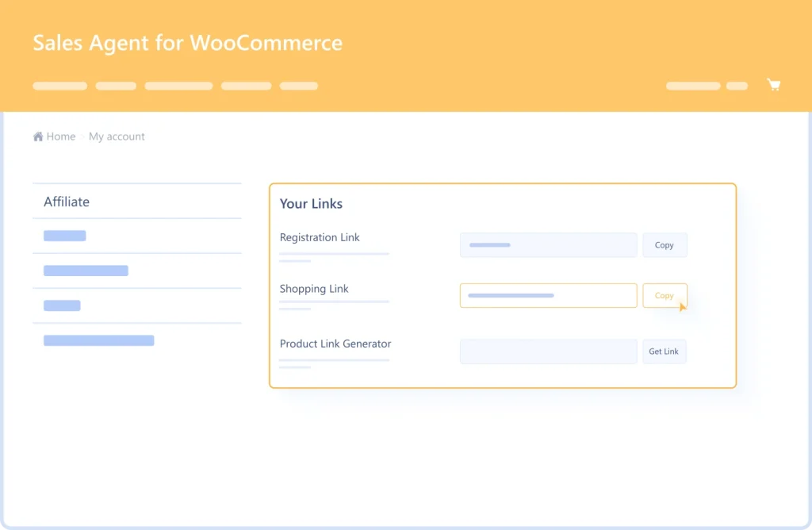The width and height of the screenshot is (812, 530).
Task: Go to Home via breadcrumb text
Action: (61, 136)
